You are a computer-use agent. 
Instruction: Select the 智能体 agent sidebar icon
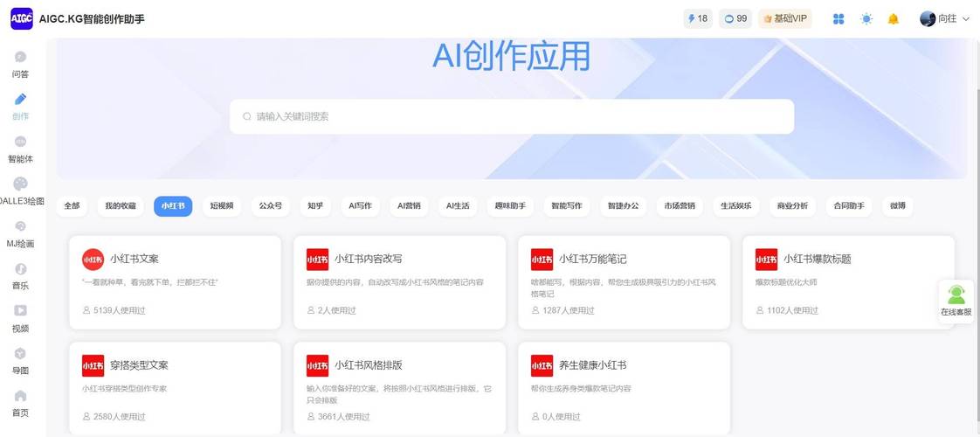click(20, 142)
